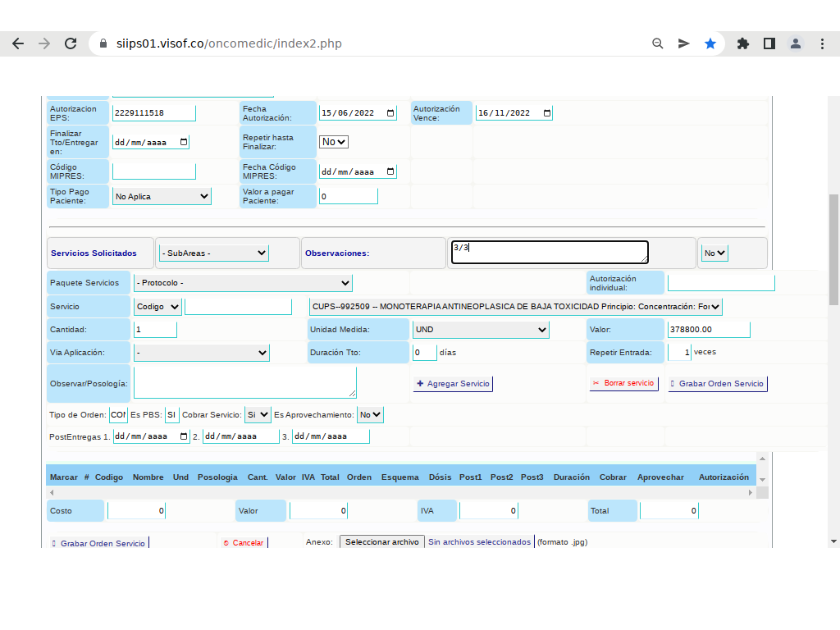Toggle the Es Aprovechamiento No selector
The height and width of the screenshot is (630, 840).
[370, 415]
